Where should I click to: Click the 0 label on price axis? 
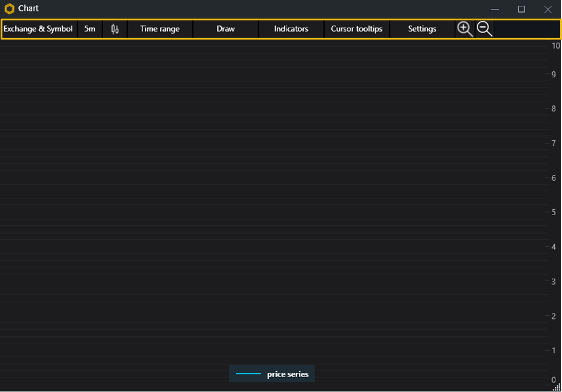[x=554, y=379]
